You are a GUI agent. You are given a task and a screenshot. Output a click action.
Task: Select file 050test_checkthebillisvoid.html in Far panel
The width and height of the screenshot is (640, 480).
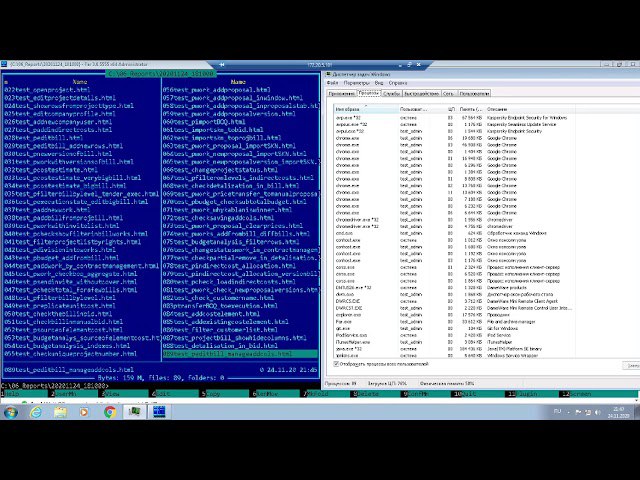[x=58, y=314]
